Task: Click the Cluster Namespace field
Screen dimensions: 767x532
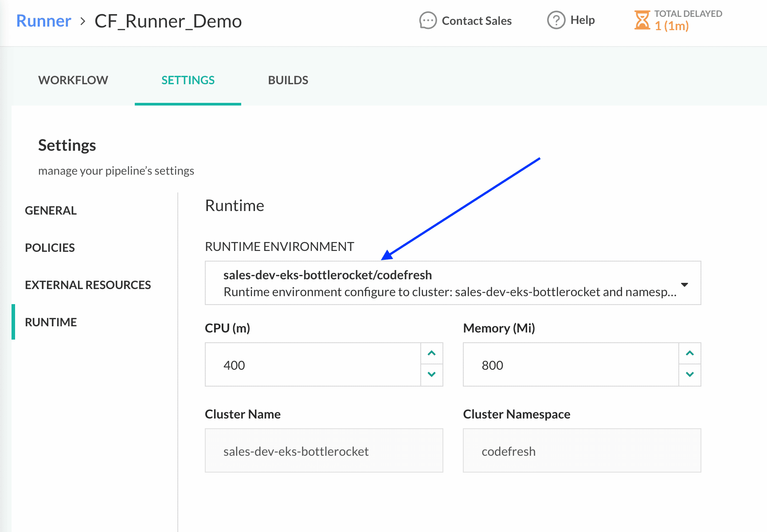Action: (582, 450)
